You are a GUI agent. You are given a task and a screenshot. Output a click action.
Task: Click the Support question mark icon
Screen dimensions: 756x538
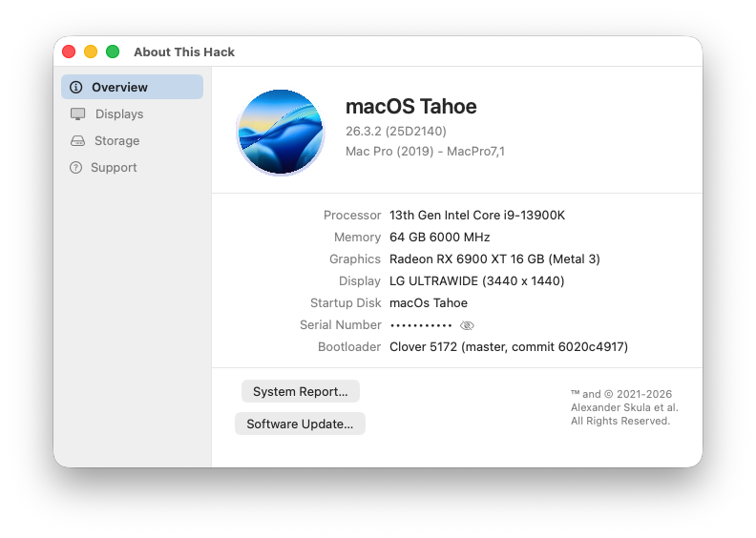[x=75, y=168]
